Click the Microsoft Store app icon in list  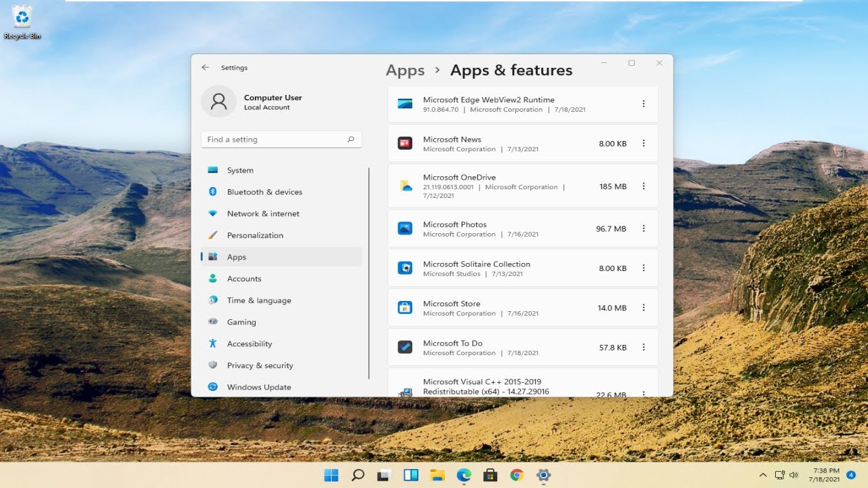[405, 308]
